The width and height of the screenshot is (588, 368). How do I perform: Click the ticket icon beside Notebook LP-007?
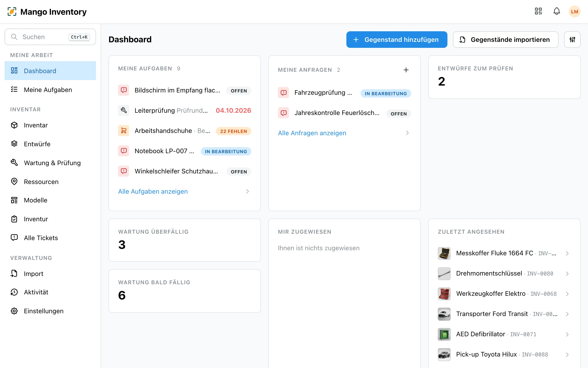(x=124, y=151)
